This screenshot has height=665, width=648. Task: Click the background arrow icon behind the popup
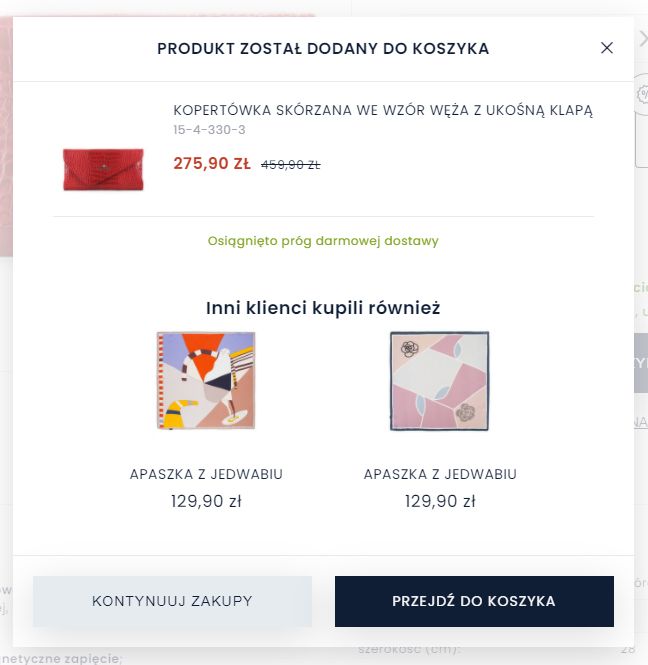point(642,40)
